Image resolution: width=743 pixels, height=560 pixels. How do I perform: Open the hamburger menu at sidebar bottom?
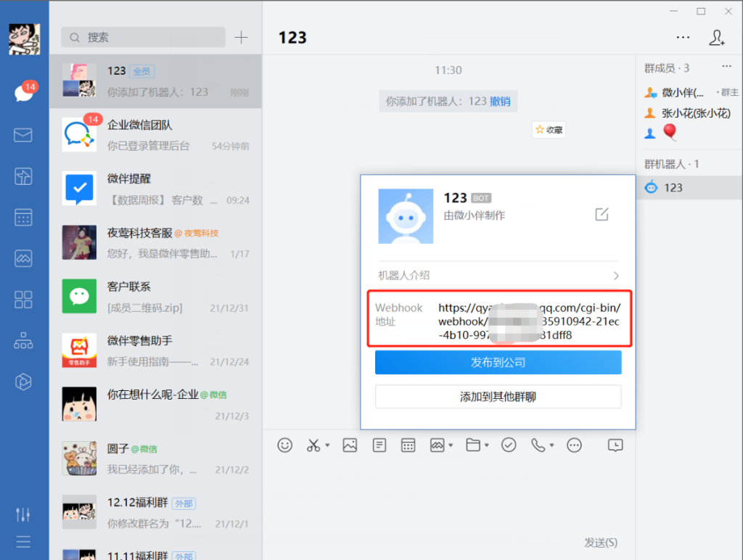tap(23, 542)
